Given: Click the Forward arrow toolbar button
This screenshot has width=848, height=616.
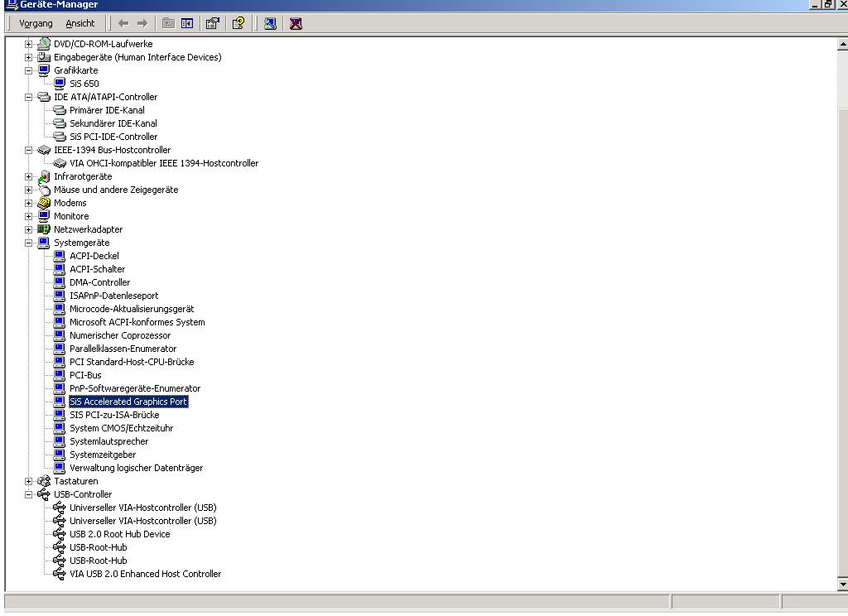Looking at the screenshot, I should tap(142, 23).
